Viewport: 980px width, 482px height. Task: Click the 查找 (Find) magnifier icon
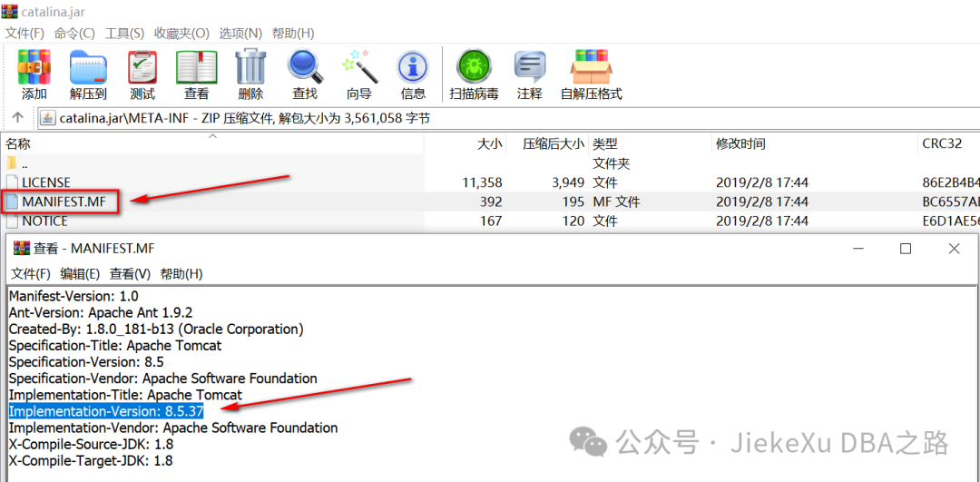tap(305, 74)
